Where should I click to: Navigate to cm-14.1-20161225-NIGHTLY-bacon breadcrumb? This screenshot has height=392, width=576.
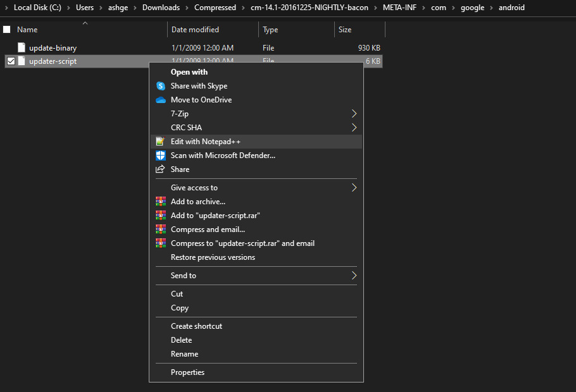click(310, 8)
